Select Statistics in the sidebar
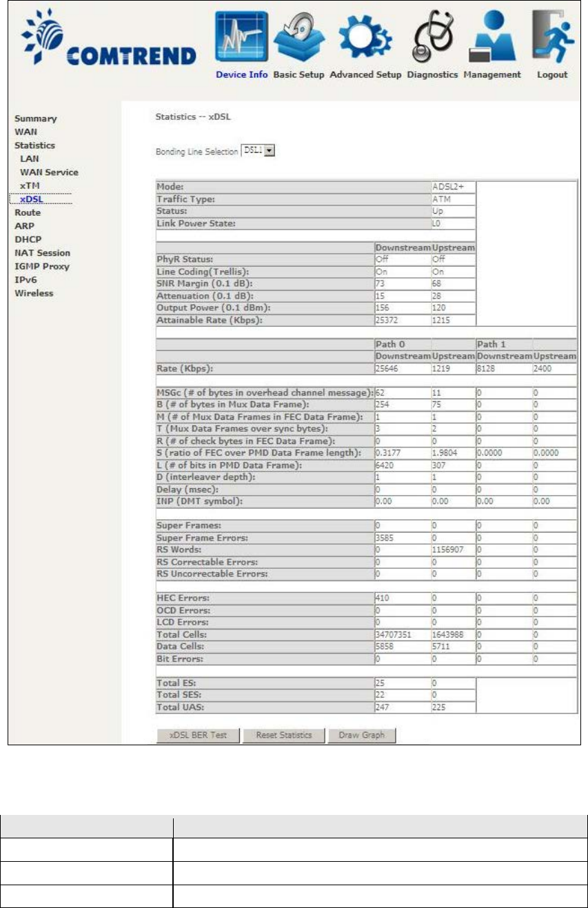The image size is (588, 908). click(35, 145)
